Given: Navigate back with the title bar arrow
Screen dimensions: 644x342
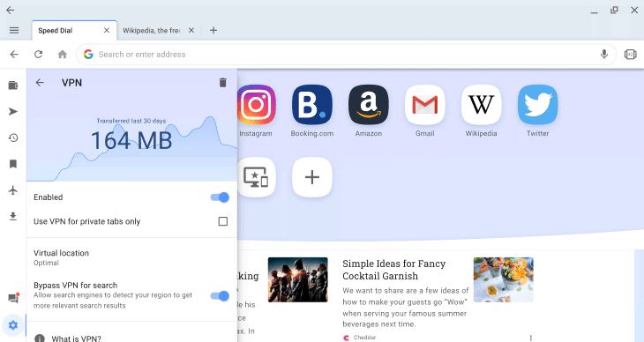Looking at the screenshot, I should (11, 10).
